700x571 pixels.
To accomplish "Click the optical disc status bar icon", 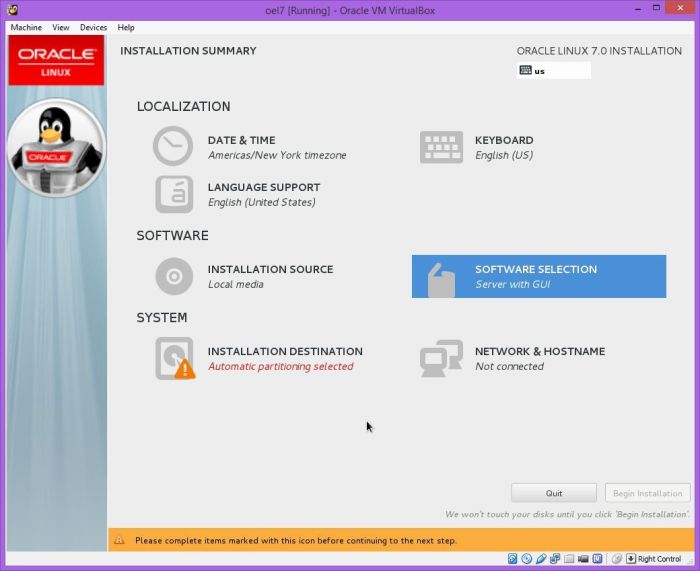I will [526, 559].
